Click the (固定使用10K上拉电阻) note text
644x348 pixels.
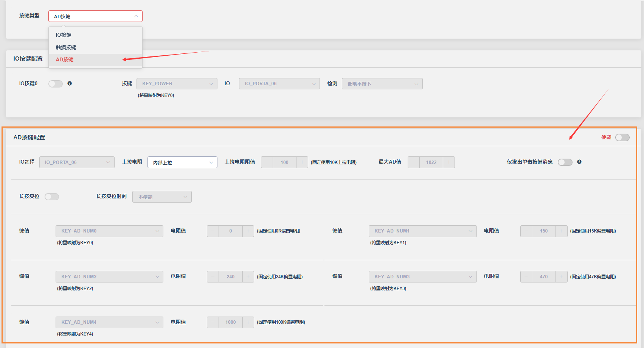coord(334,162)
